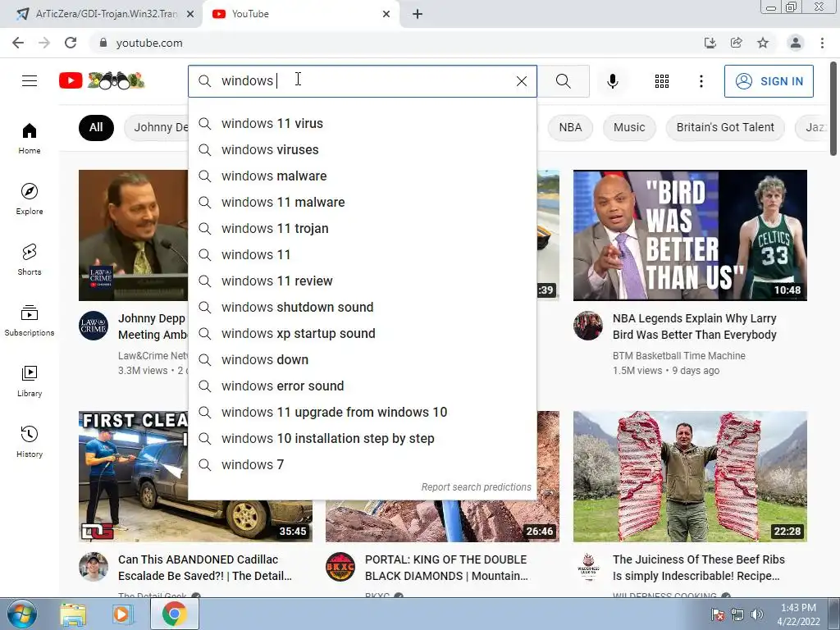Select suggestion "windows 11 virus"
This screenshot has height=630, width=840.
(x=362, y=123)
